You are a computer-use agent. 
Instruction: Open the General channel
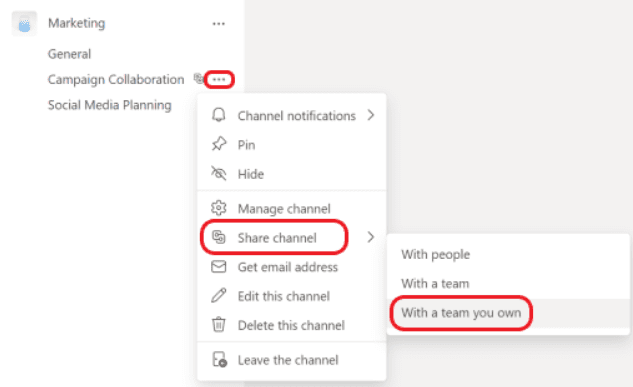click(69, 54)
